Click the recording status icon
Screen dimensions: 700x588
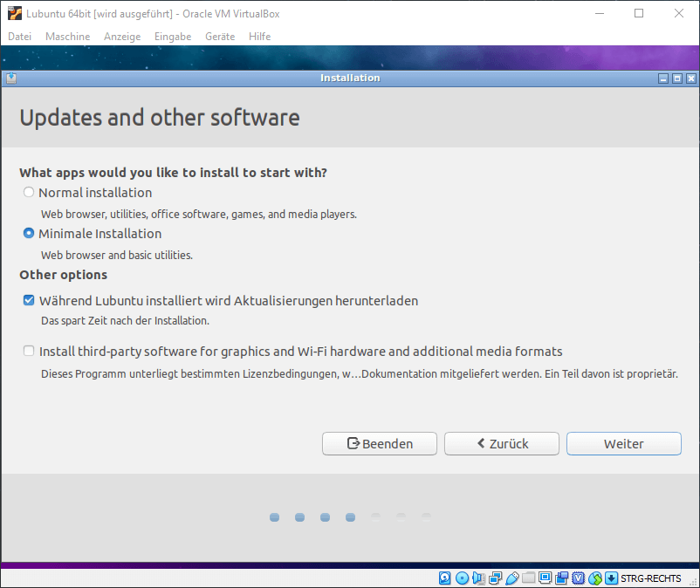(561, 578)
